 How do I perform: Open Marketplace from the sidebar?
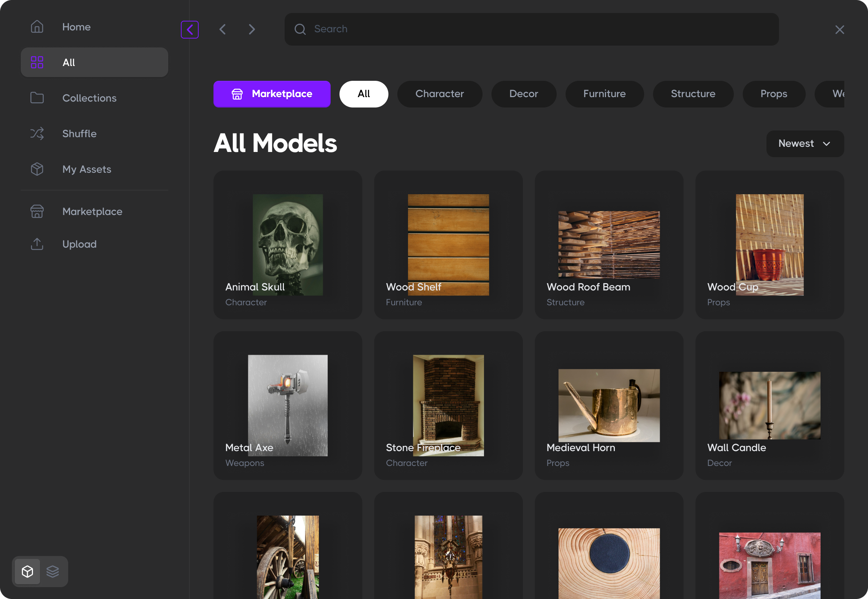(x=94, y=211)
